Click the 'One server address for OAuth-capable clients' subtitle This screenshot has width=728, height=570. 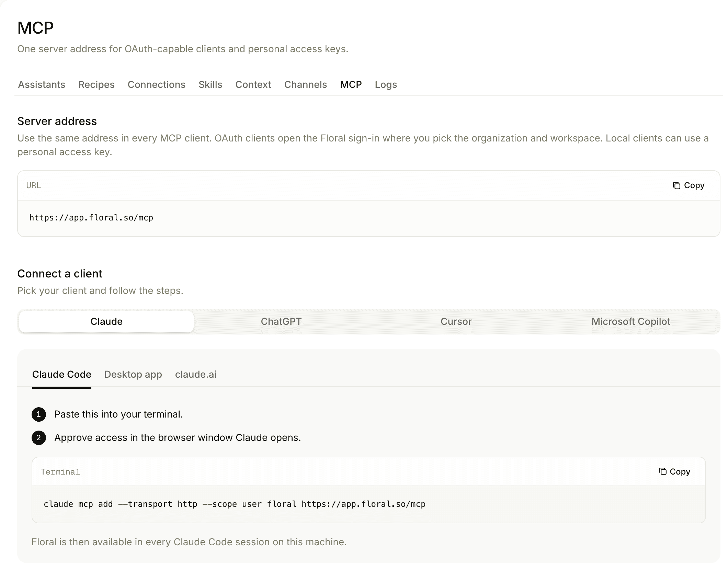point(183,49)
